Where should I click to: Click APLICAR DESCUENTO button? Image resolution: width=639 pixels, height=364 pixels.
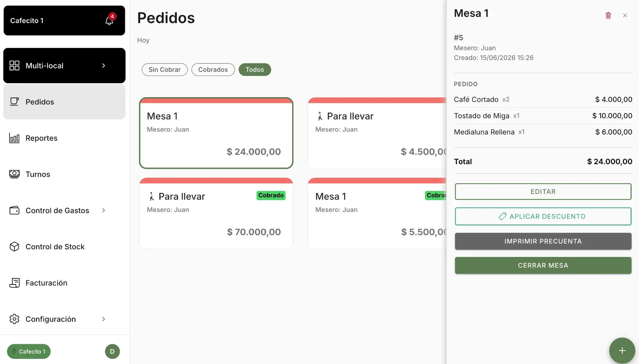(x=543, y=216)
